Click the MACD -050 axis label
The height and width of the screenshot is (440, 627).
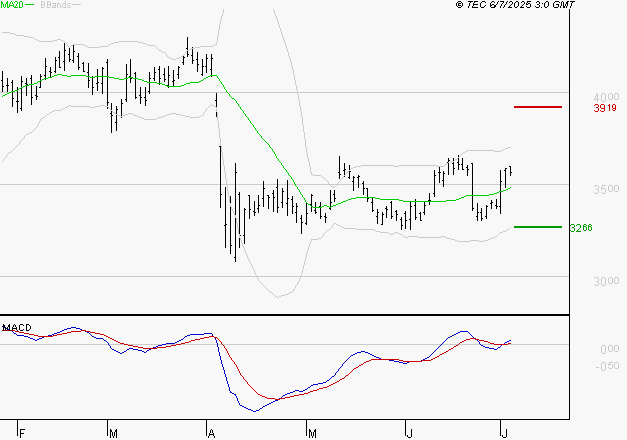point(607,366)
